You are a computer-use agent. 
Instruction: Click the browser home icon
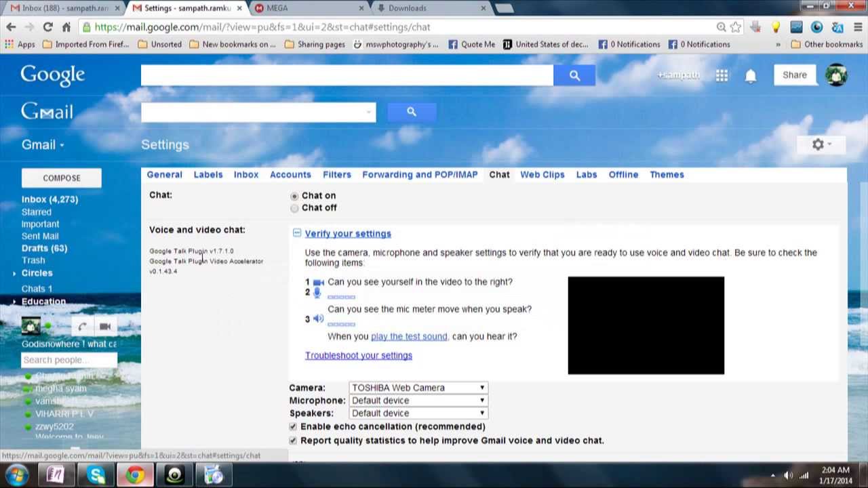click(66, 27)
